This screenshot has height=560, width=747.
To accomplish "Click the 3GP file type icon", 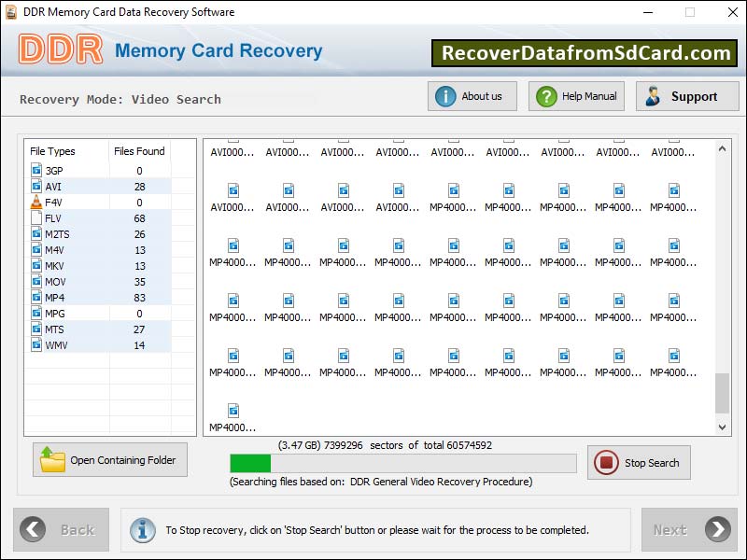I will point(36,170).
